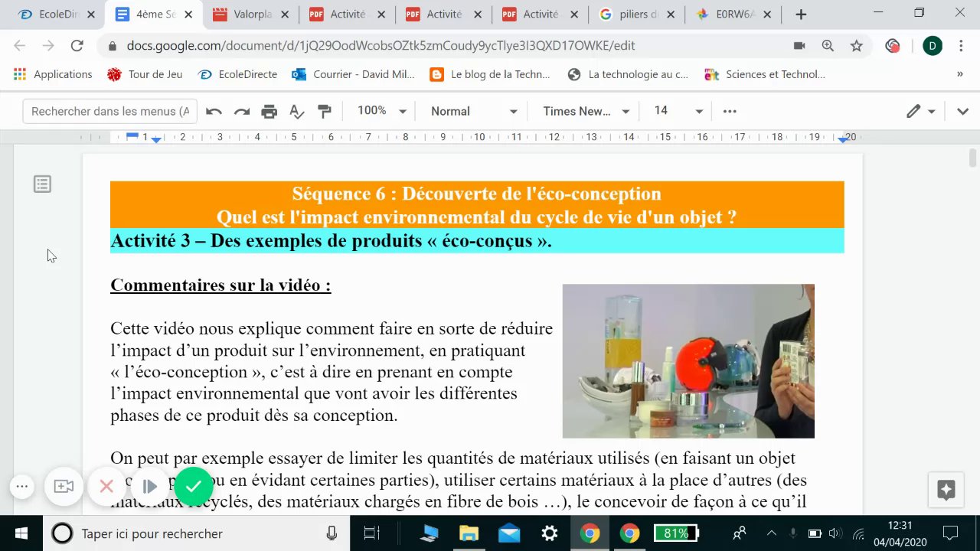980x551 pixels.
Task: Expand the bookmarks bar overflow arrows
Action: 960,74
